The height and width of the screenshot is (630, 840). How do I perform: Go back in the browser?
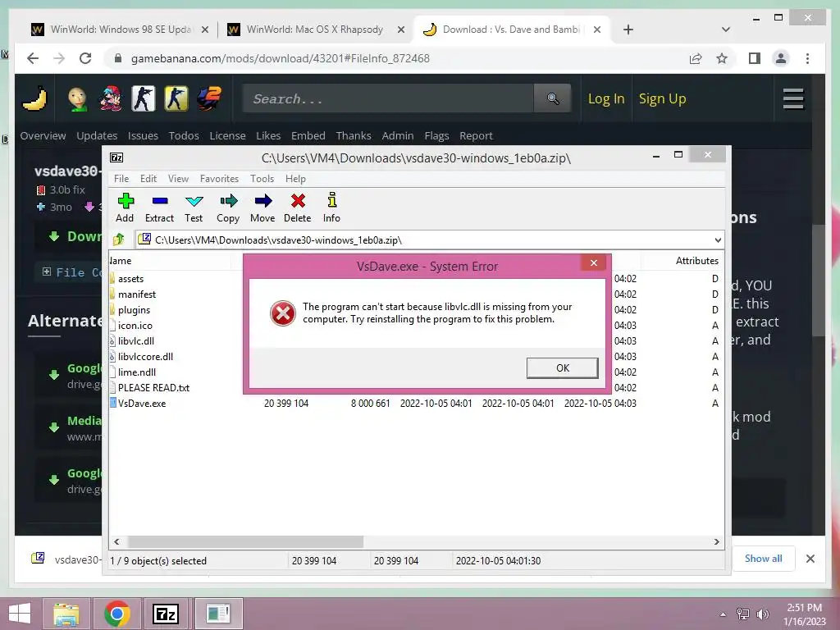pyautogui.click(x=33, y=58)
